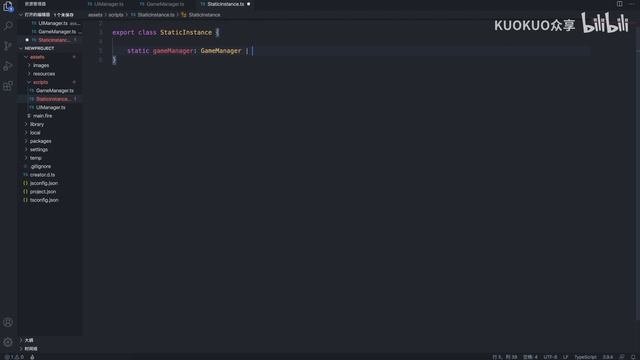640x360 pixels.
Task: Change language mode via TypeScript status item
Action: tap(585, 357)
